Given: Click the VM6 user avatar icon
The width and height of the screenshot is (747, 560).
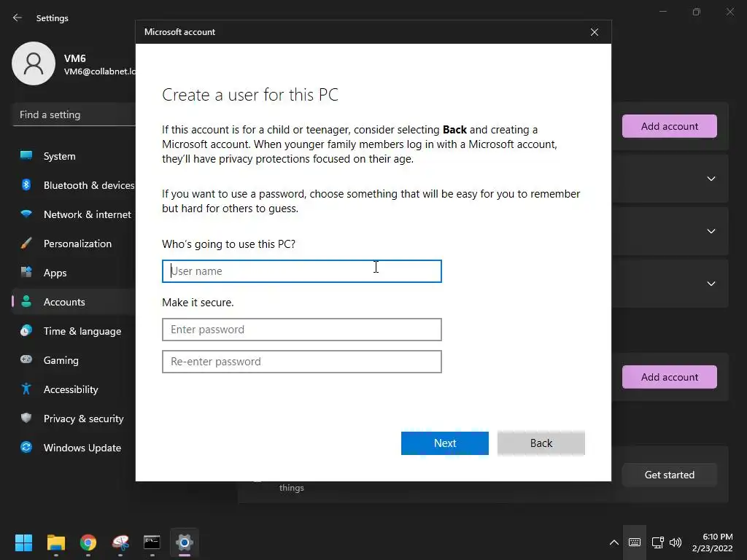Looking at the screenshot, I should pos(34,63).
